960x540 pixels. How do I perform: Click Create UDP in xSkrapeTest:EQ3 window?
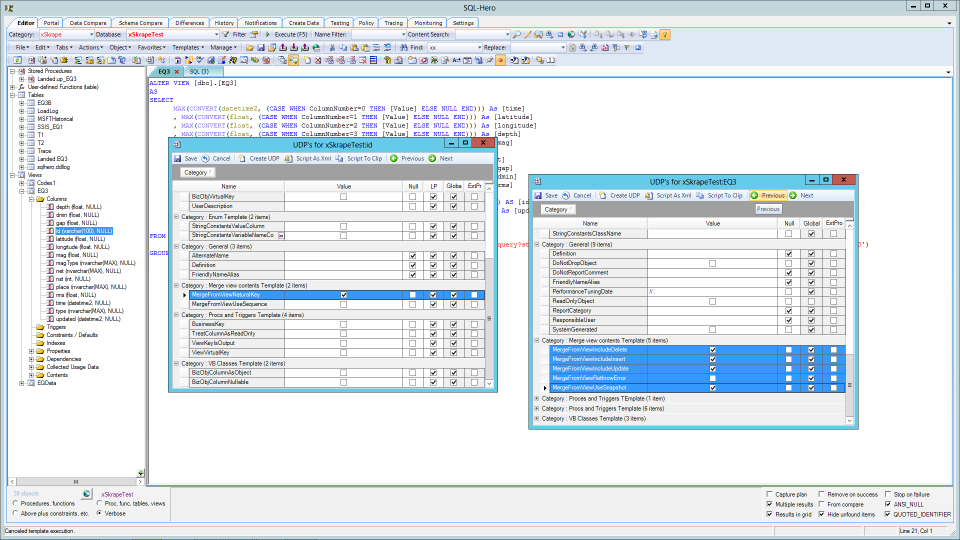(620, 195)
